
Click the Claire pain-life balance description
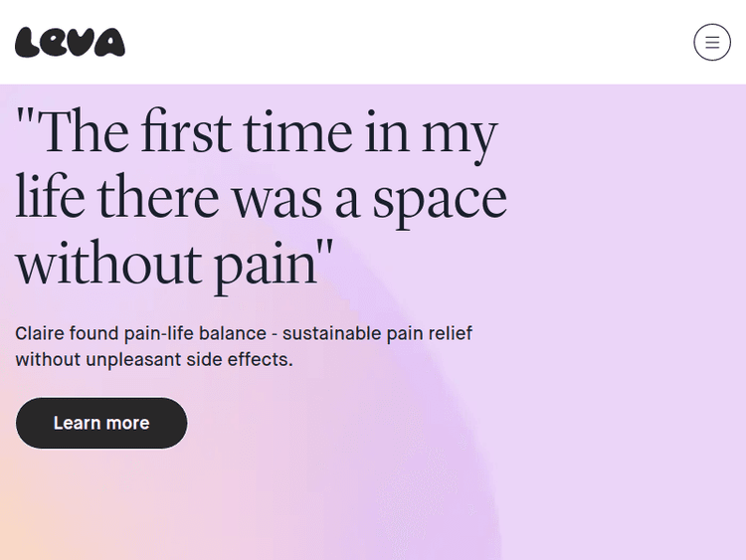click(x=244, y=346)
